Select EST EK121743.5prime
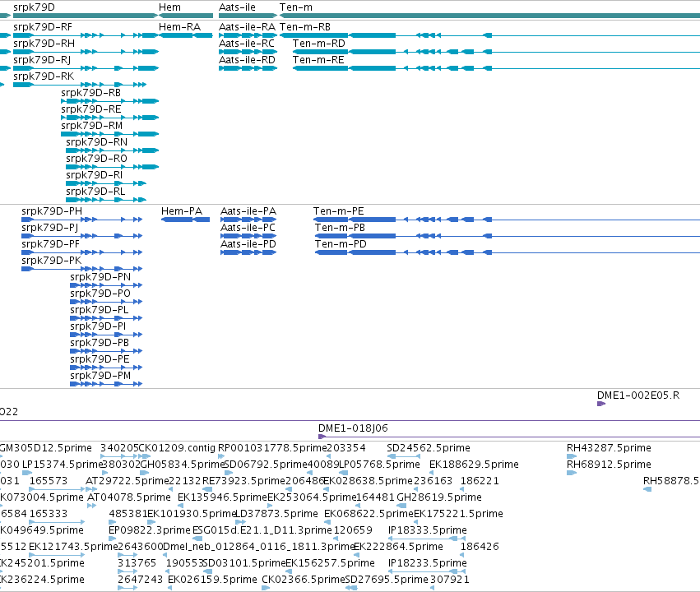The image size is (700, 592). [73, 547]
